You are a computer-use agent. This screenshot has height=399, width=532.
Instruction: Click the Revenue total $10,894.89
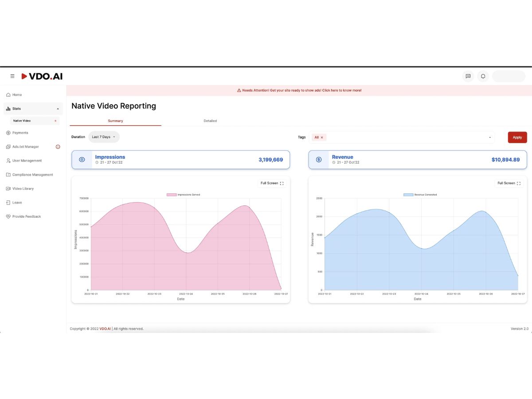pyautogui.click(x=506, y=160)
